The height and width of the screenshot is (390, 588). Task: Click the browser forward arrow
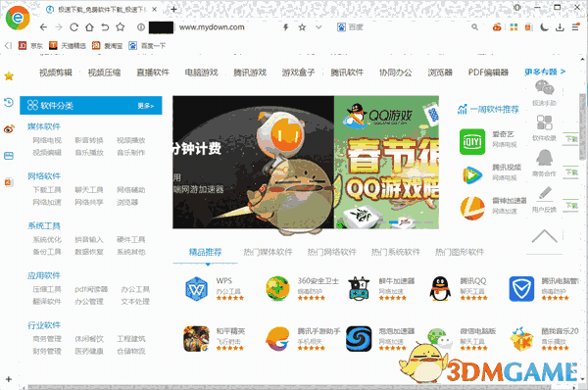[59, 27]
